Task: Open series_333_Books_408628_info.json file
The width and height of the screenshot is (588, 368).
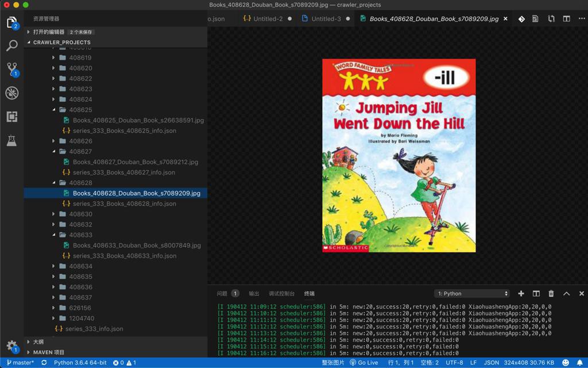Action: coord(125,204)
